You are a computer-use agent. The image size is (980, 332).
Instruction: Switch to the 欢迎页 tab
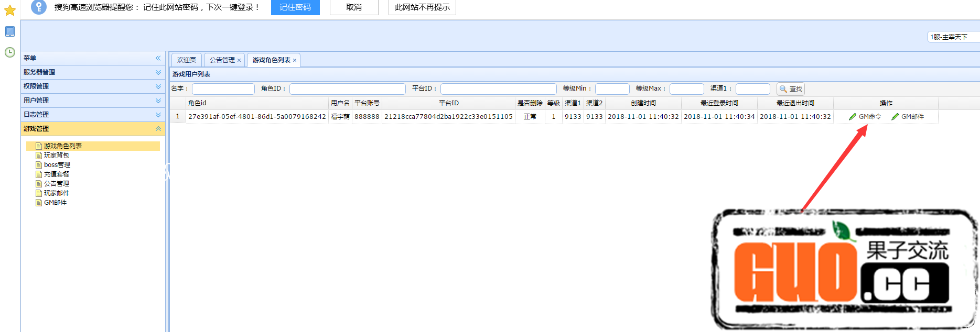pyautogui.click(x=186, y=60)
